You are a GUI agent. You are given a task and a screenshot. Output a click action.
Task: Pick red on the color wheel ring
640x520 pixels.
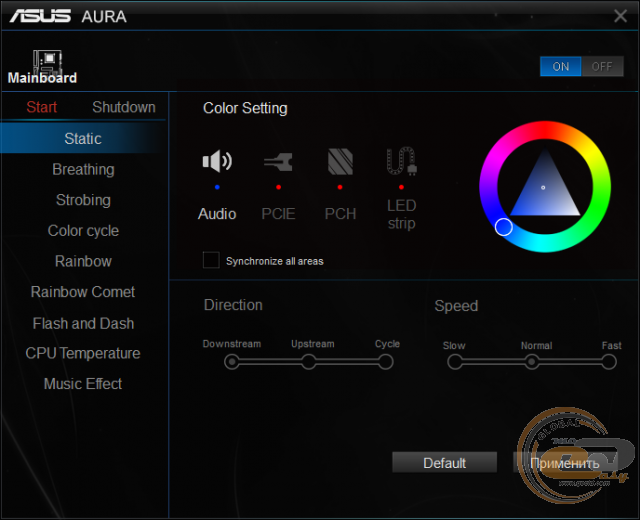click(x=545, y=130)
